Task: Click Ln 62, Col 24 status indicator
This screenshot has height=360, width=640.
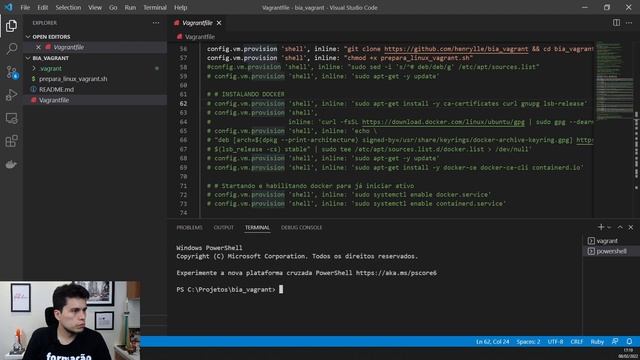Action: 492,342
